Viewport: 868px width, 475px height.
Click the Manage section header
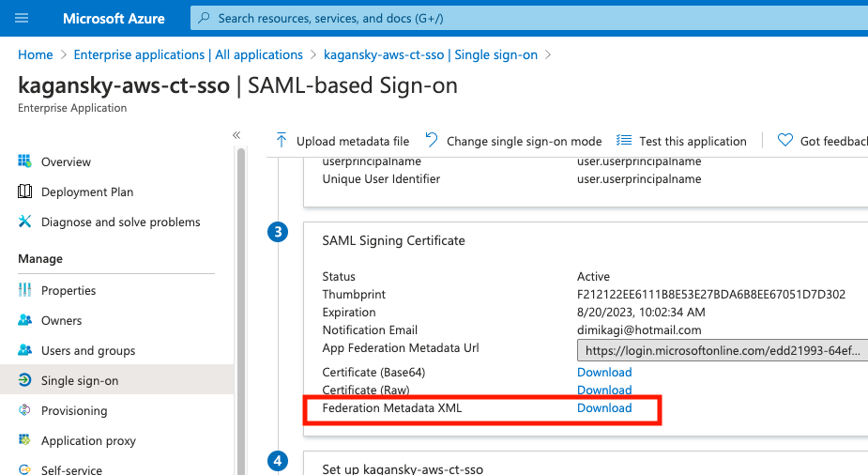[40, 258]
